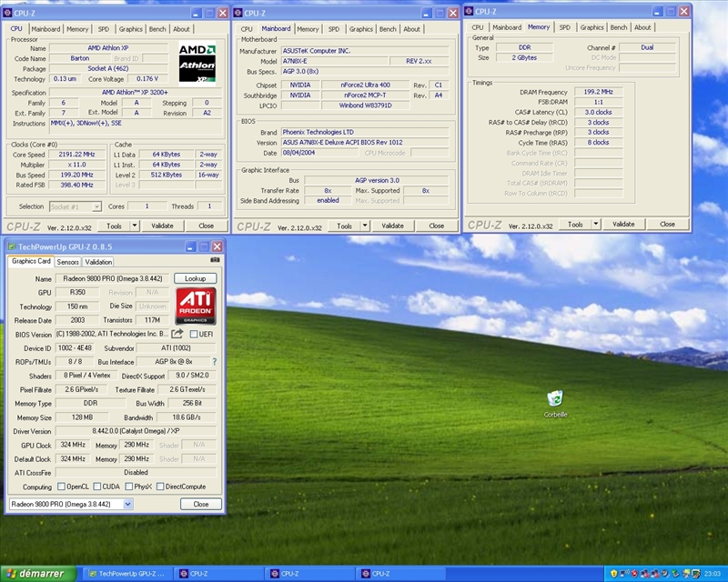Click the 2 GBytes memory size value
This screenshot has height=582, width=728.
524,57
